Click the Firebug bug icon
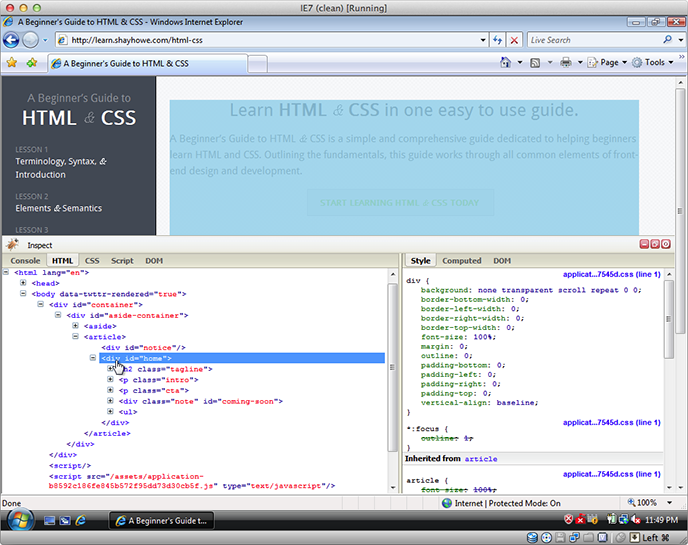Image resolution: width=688 pixels, height=545 pixels. pos(12,245)
